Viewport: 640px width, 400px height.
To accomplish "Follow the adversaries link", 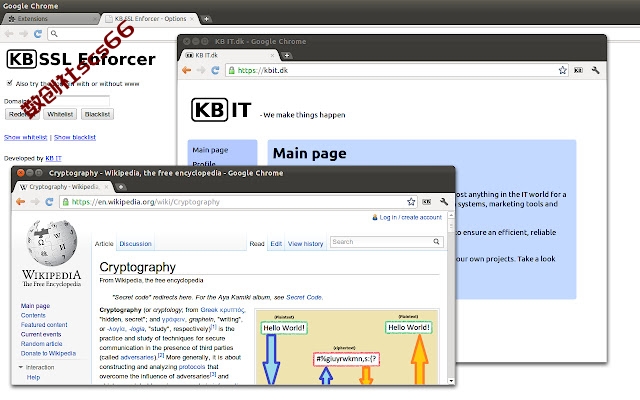I will click(138, 357).
